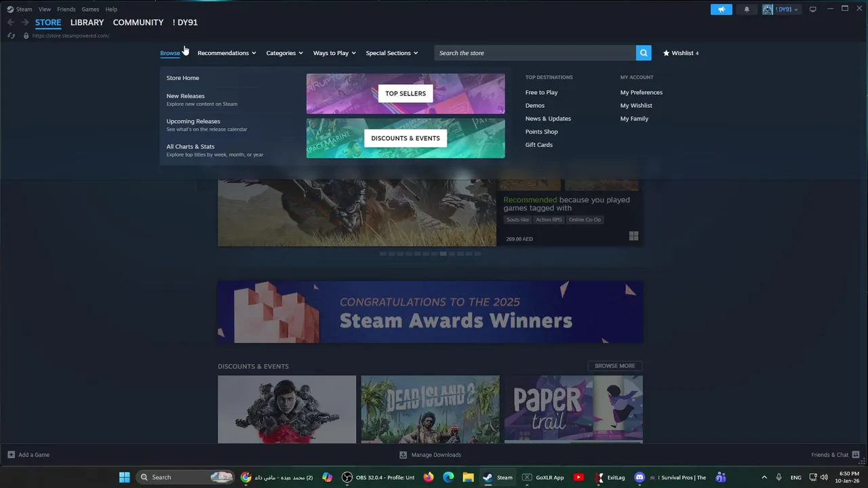
Task: Open YouTube app in taskbar
Action: 578,477
